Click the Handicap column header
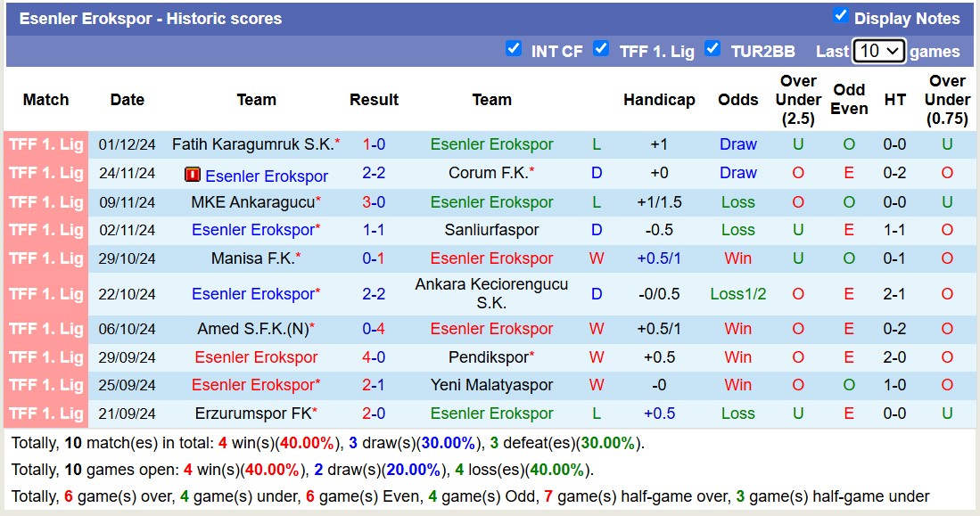Image resolution: width=980 pixels, height=516 pixels. (x=659, y=100)
